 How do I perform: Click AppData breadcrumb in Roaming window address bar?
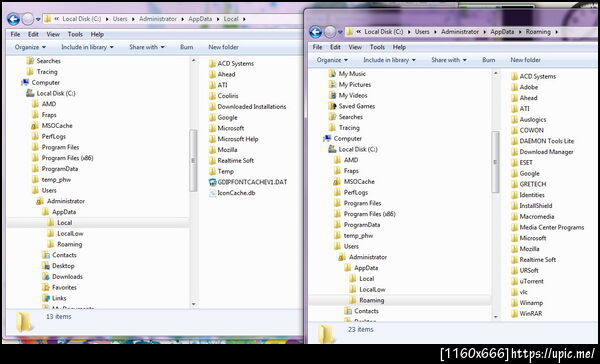[x=502, y=32]
